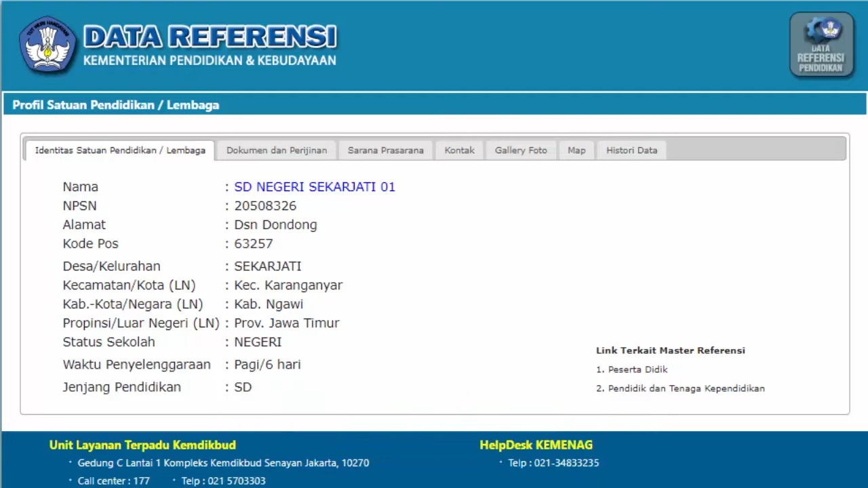Viewport: 868px width, 488px height.
Task: Click the HelpDesk KEMENAG heading
Action: point(536,445)
